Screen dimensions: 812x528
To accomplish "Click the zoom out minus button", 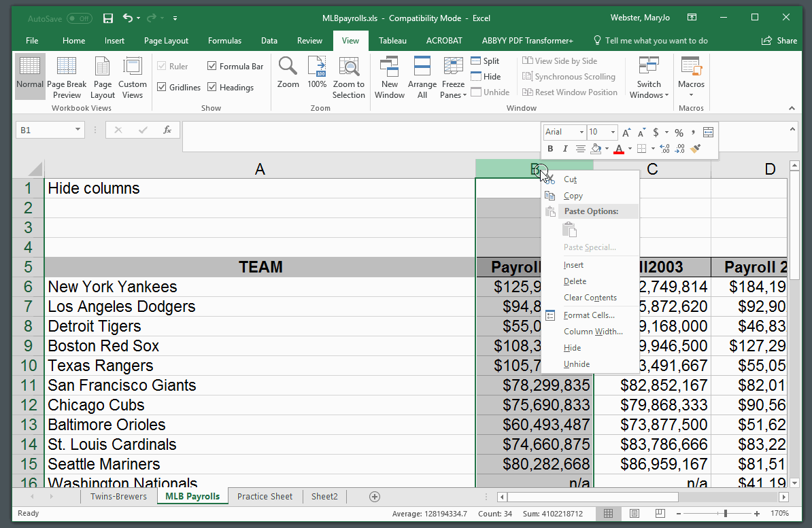I will (679, 514).
